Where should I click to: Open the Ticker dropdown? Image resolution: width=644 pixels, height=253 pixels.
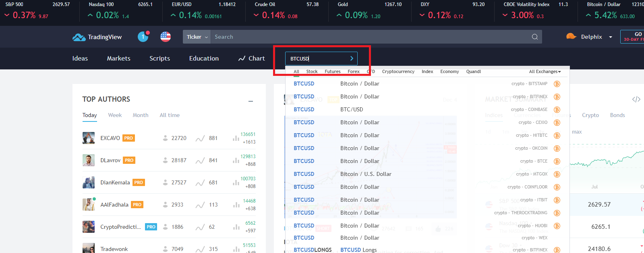pyautogui.click(x=197, y=37)
